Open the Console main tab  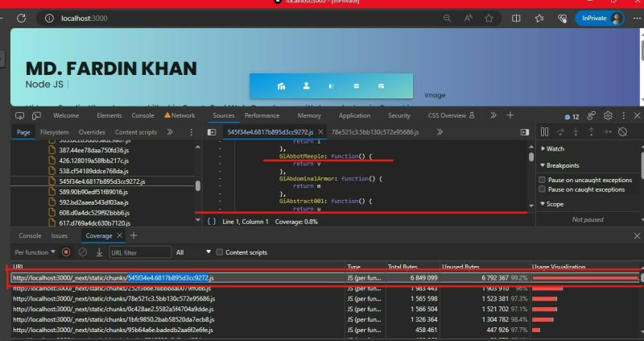click(143, 115)
